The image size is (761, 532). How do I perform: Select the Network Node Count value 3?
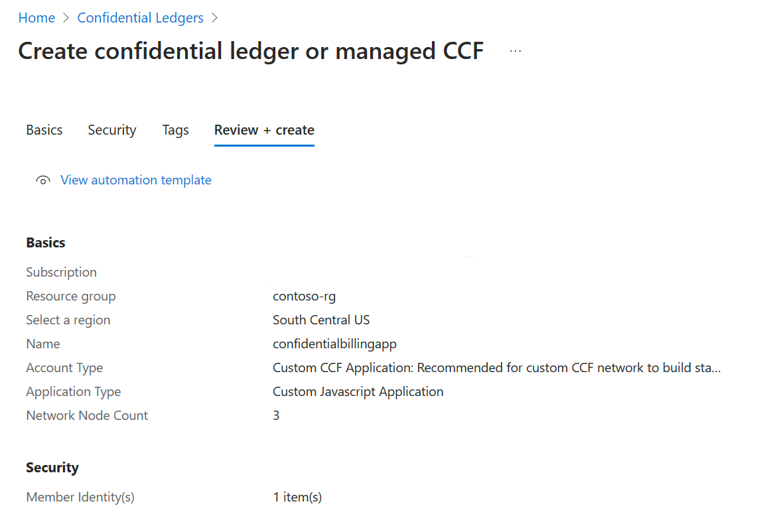[277, 415]
